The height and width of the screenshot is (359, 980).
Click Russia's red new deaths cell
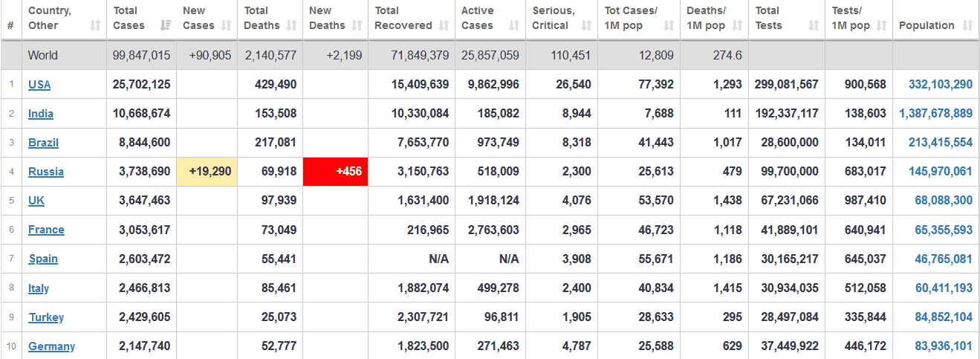click(x=335, y=172)
